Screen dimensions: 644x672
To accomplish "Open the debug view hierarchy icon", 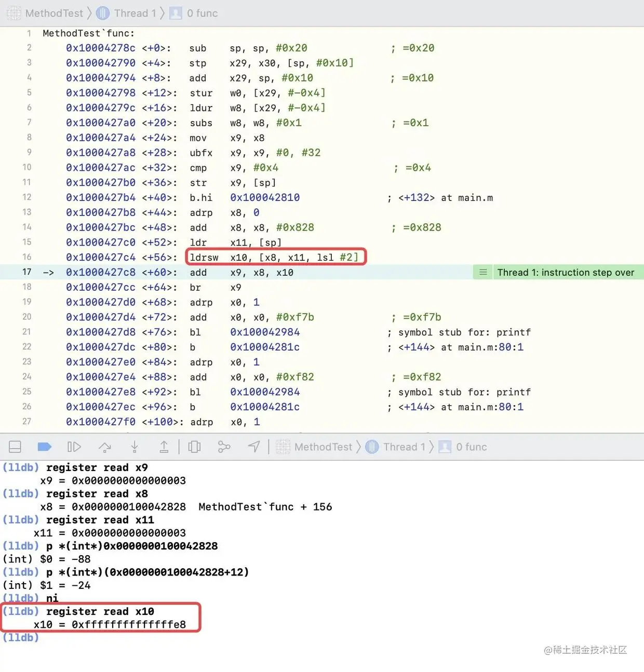I will [x=194, y=447].
